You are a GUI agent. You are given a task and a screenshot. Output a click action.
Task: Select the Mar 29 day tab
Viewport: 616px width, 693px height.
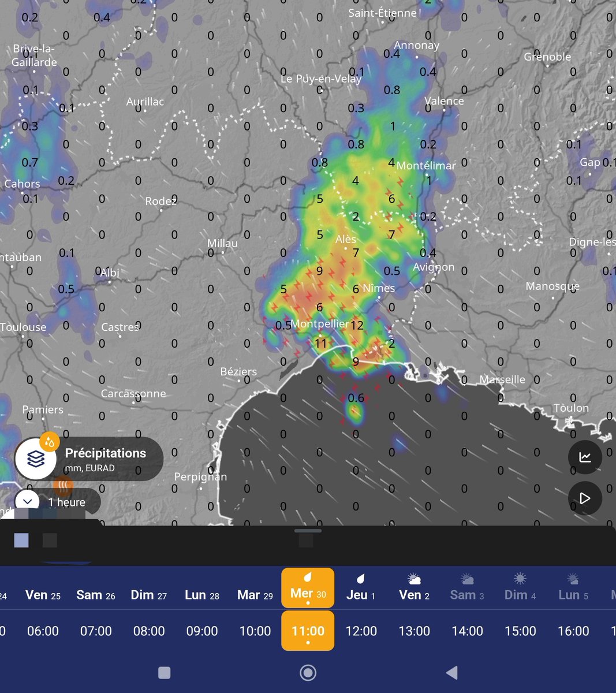pyautogui.click(x=255, y=595)
